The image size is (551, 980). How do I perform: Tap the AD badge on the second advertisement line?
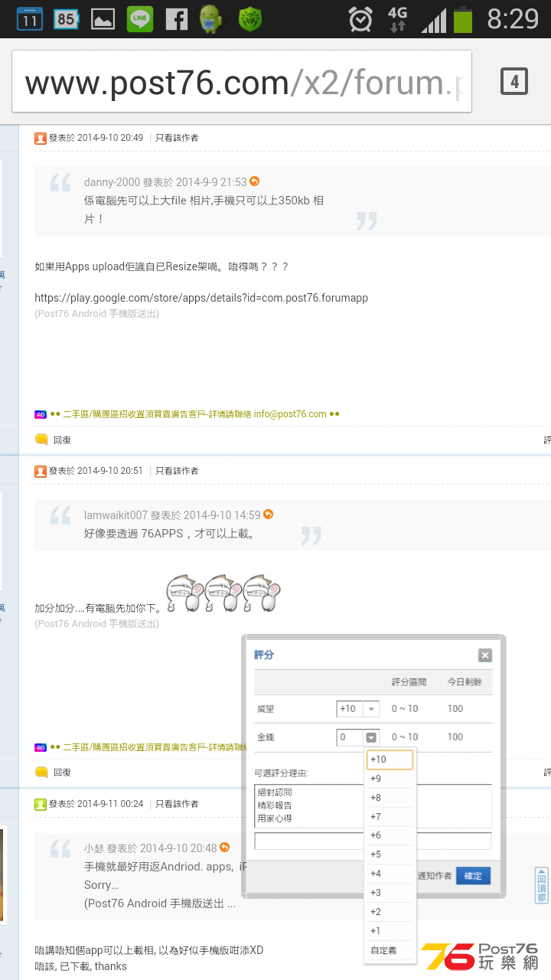41,747
